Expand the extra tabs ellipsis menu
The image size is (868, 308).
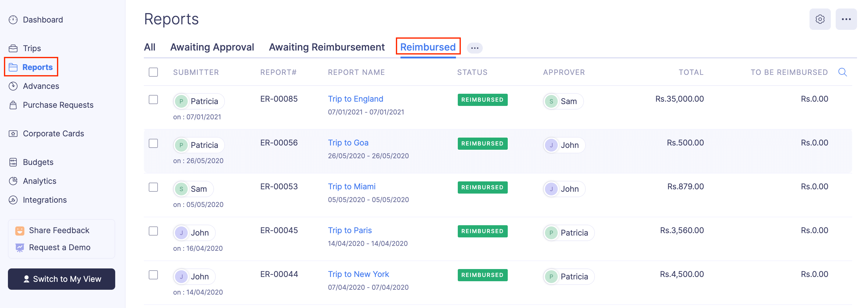[475, 48]
